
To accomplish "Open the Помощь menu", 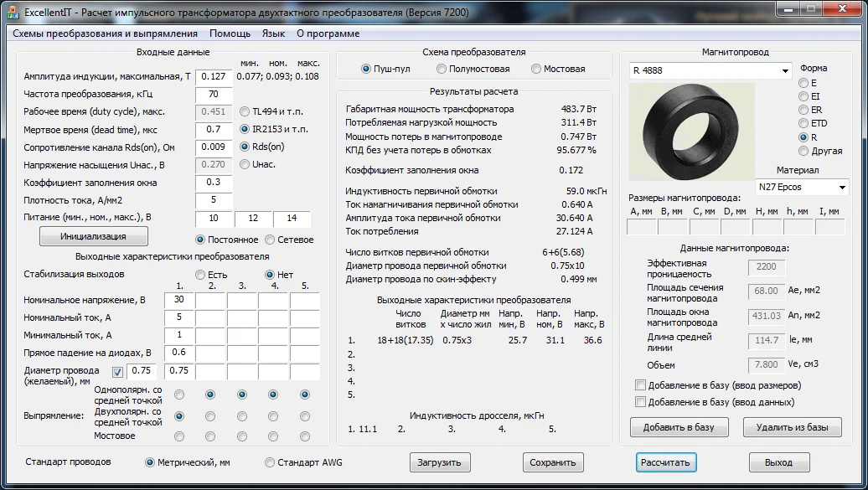I will (x=230, y=34).
